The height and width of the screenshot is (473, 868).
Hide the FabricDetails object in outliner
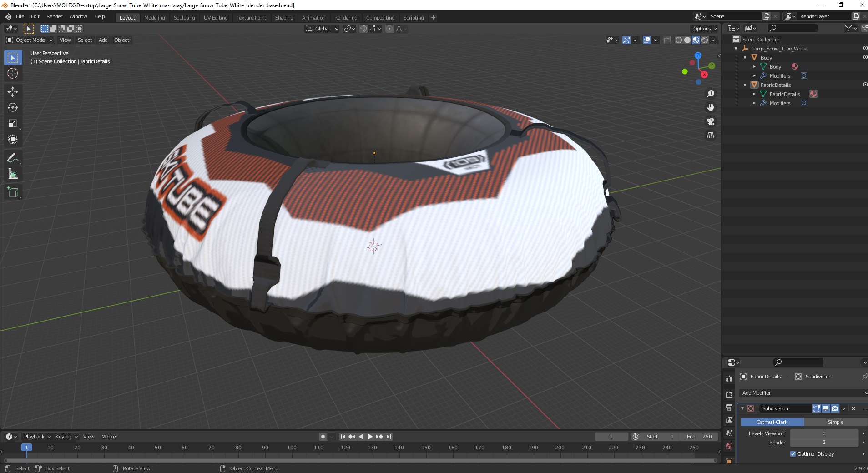tap(865, 85)
